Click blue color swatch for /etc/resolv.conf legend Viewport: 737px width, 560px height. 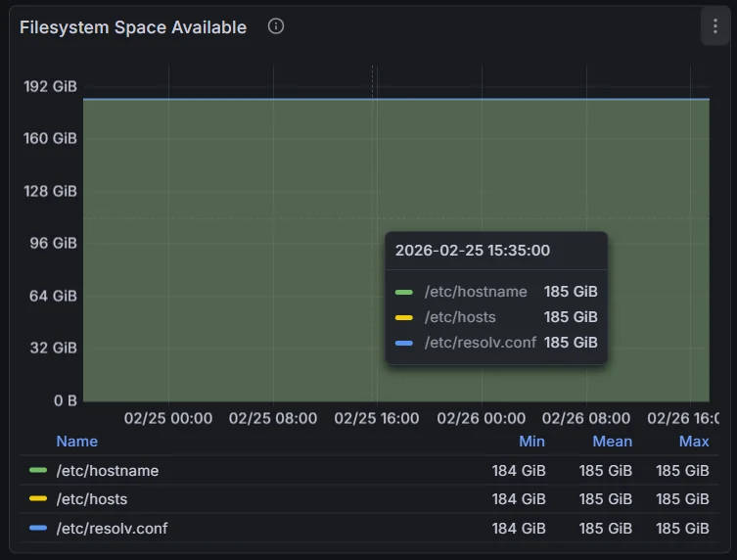pos(38,528)
